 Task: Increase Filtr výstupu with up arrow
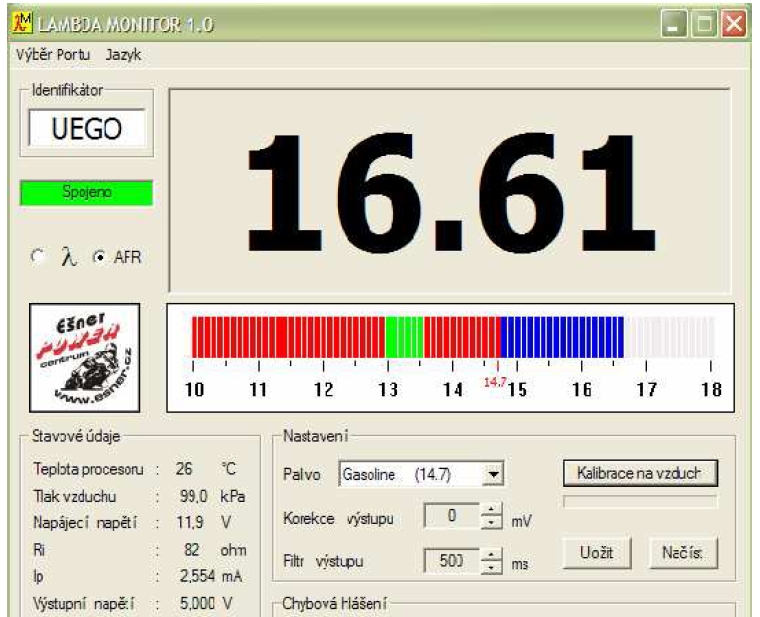[491, 554]
